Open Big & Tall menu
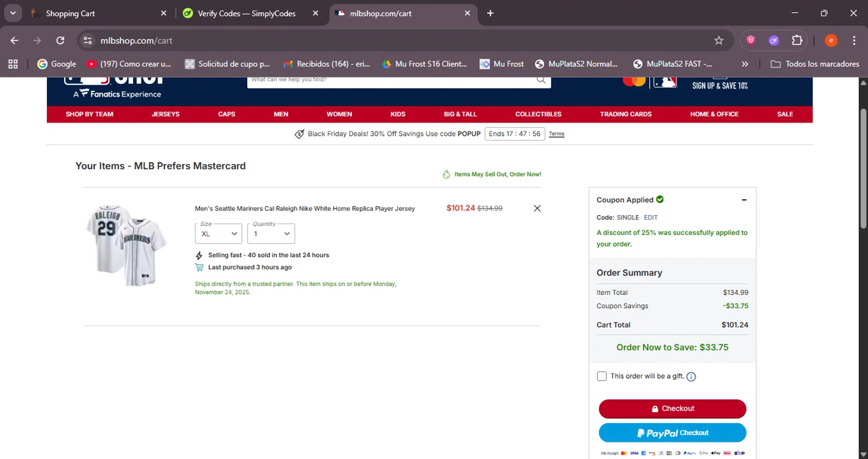This screenshot has height=459, width=868. tap(461, 114)
